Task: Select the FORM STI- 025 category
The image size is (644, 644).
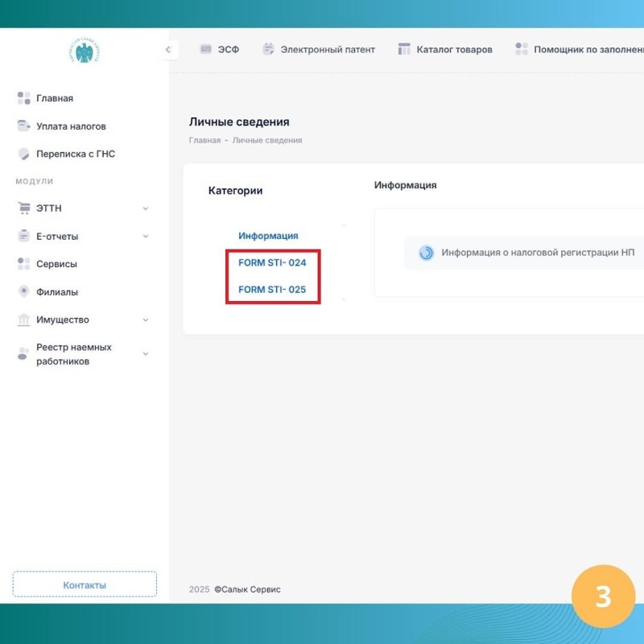Action: tap(272, 289)
